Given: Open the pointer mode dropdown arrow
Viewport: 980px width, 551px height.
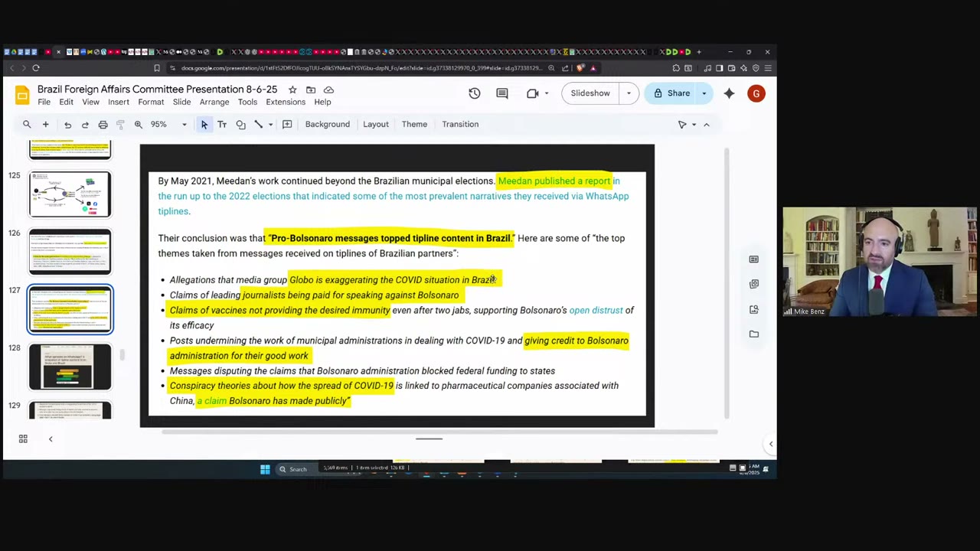Looking at the screenshot, I should coord(694,125).
